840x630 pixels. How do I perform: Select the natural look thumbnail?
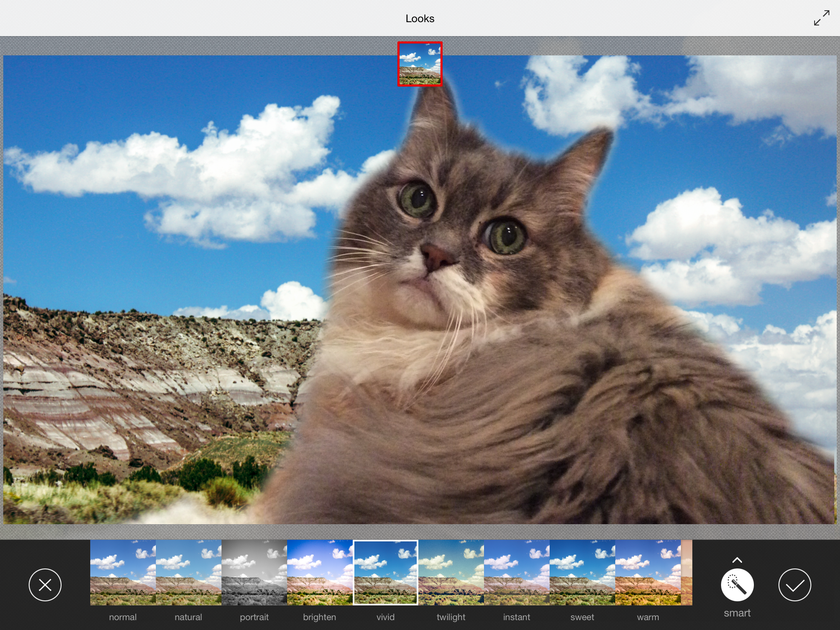click(189, 573)
